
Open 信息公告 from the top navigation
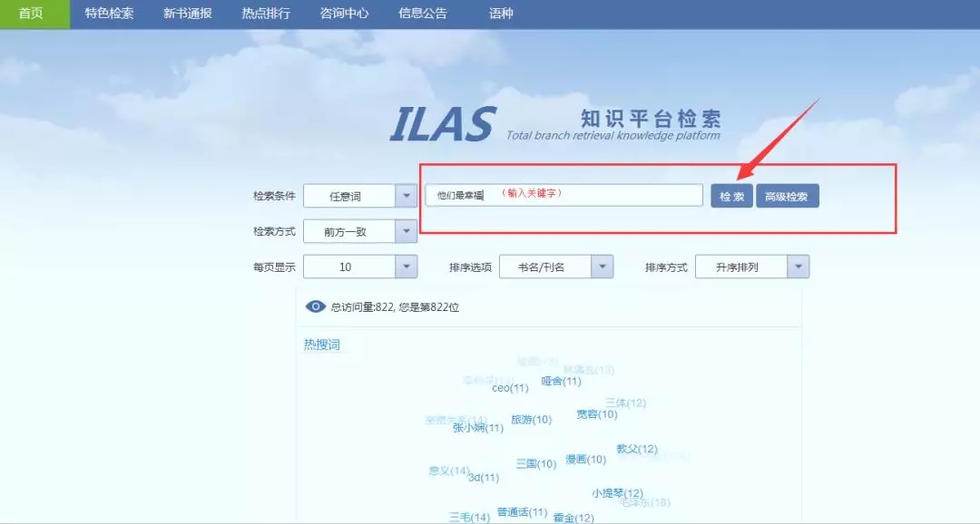[423, 14]
